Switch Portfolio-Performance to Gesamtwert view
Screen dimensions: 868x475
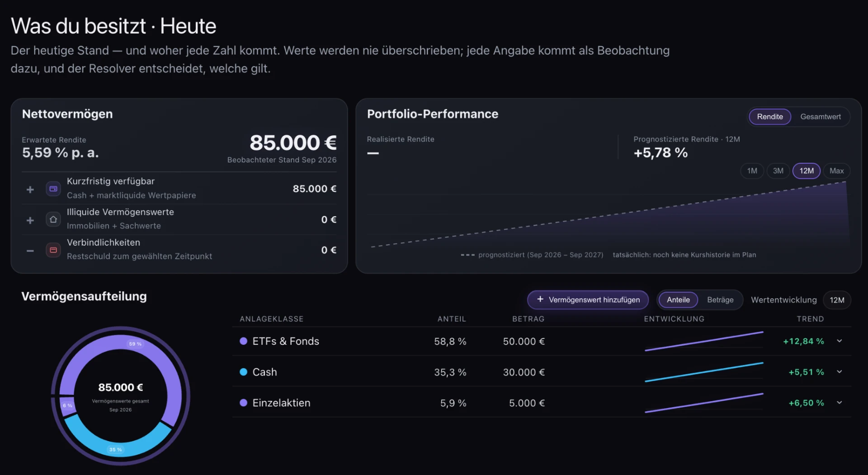tap(821, 117)
